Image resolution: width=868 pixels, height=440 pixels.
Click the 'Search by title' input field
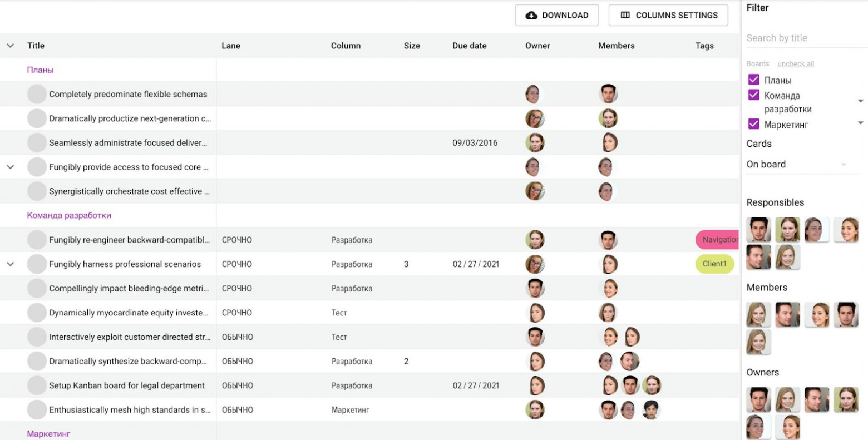point(801,38)
